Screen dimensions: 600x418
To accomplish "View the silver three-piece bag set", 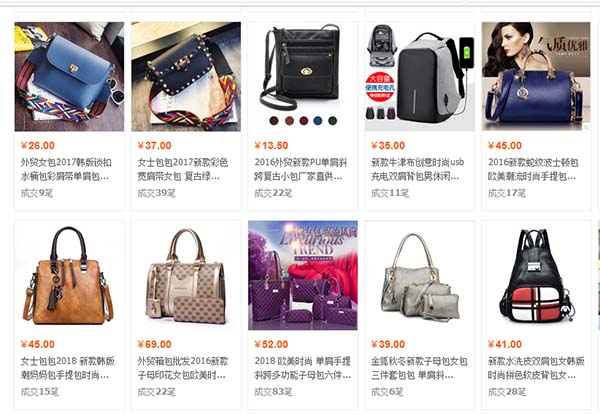I will pyautogui.click(x=420, y=275).
